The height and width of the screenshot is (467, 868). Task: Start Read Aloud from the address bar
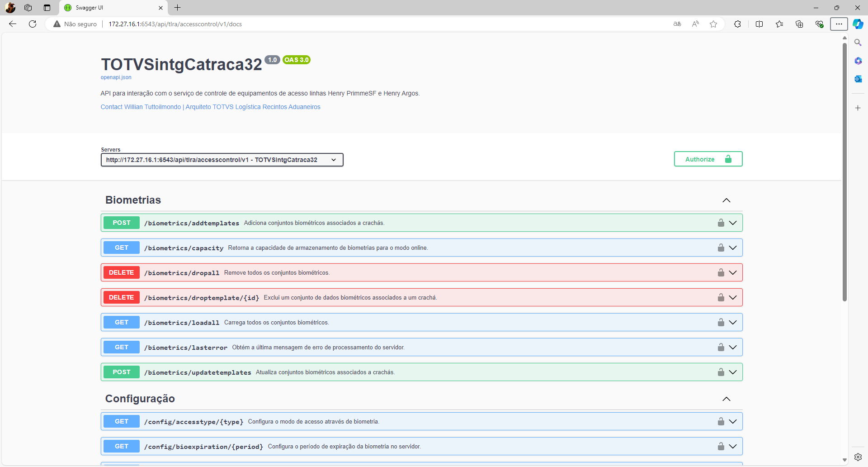[x=695, y=24]
